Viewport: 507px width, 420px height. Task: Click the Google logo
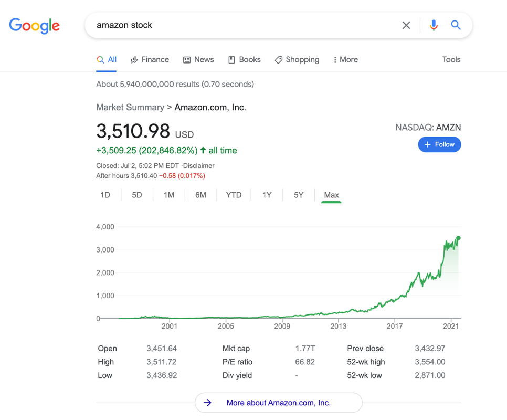pyautogui.click(x=34, y=26)
